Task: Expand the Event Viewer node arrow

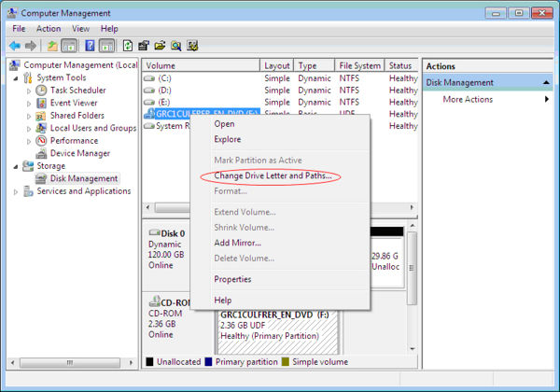Action: (29, 104)
